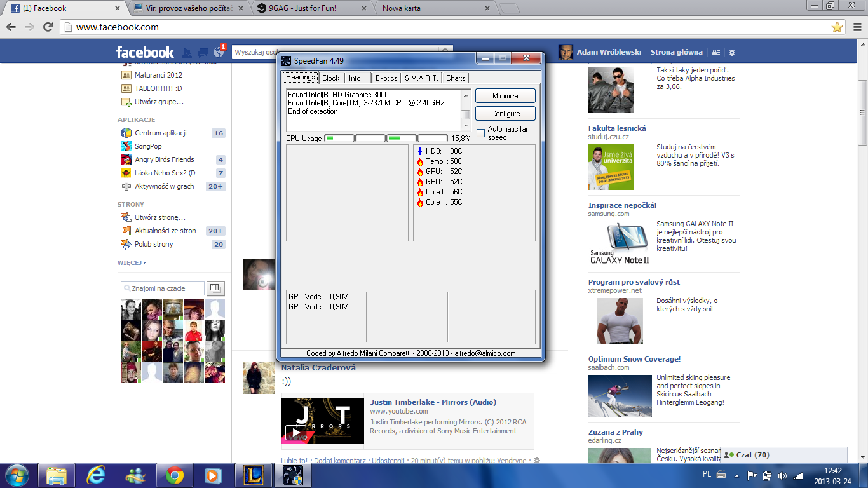
Task: Click the keyboard icon in the tray
Action: [x=721, y=474]
